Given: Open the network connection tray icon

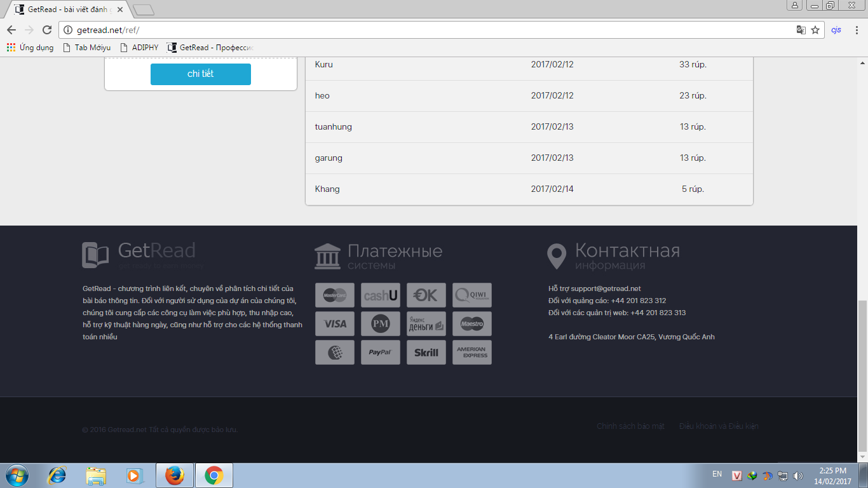Looking at the screenshot, I should click(x=783, y=475).
